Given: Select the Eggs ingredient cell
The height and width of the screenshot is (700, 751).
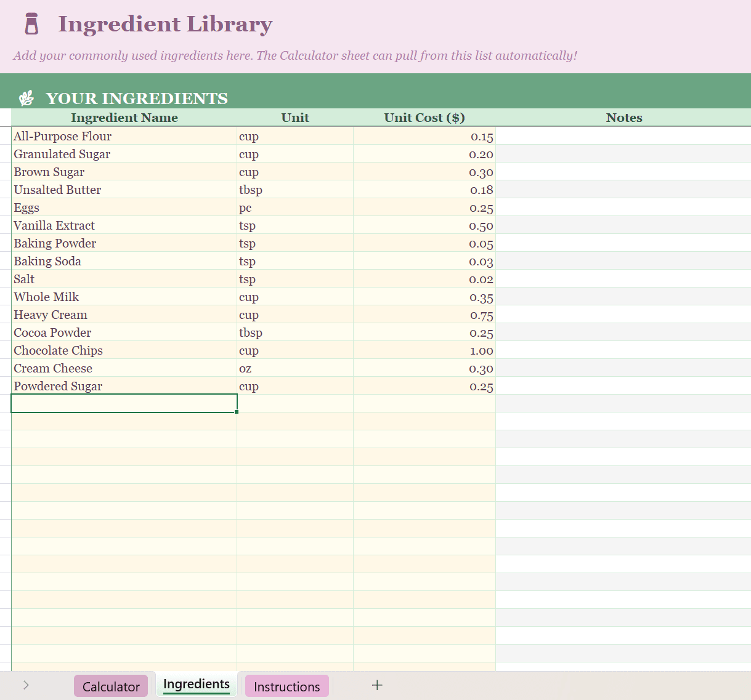Looking at the screenshot, I should 124,207.
